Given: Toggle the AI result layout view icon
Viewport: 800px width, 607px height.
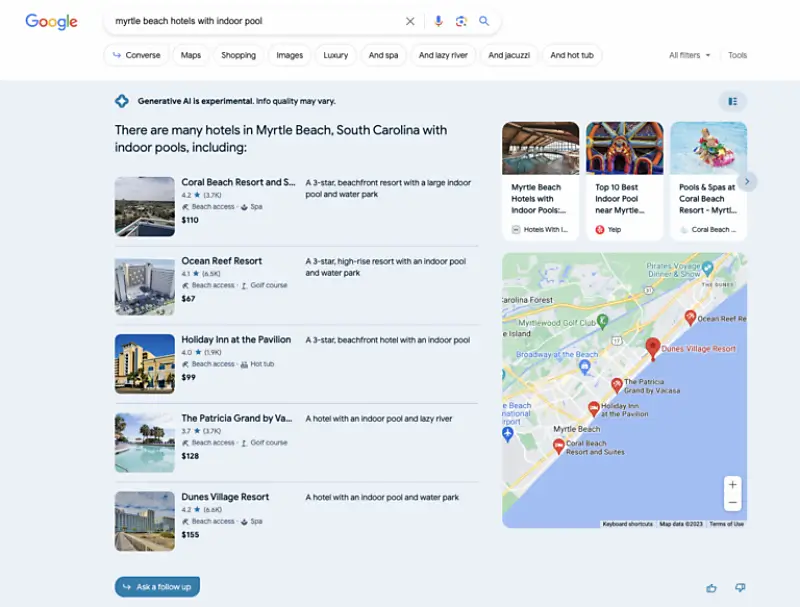Looking at the screenshot, I should point(733,102).
